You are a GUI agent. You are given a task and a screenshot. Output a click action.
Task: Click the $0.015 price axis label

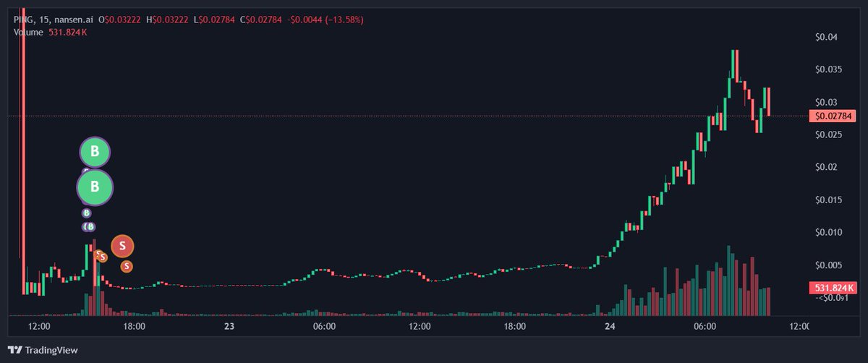coord(830,200)
